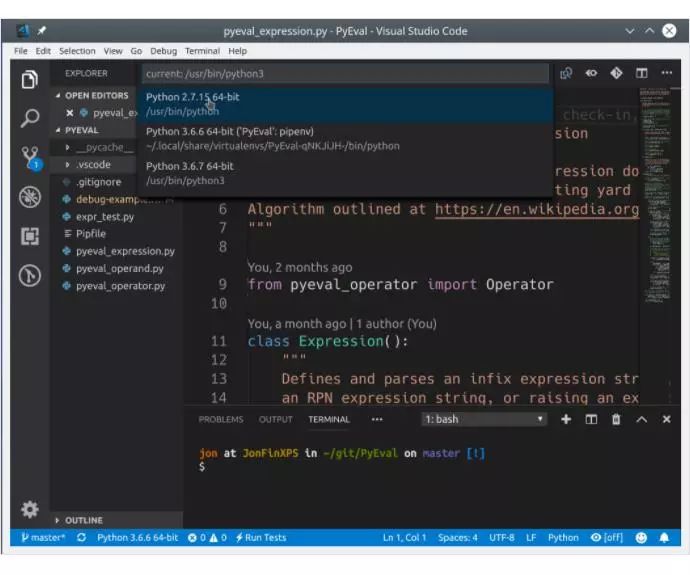Click the pin icon in title bar

[x=41, y=30]
